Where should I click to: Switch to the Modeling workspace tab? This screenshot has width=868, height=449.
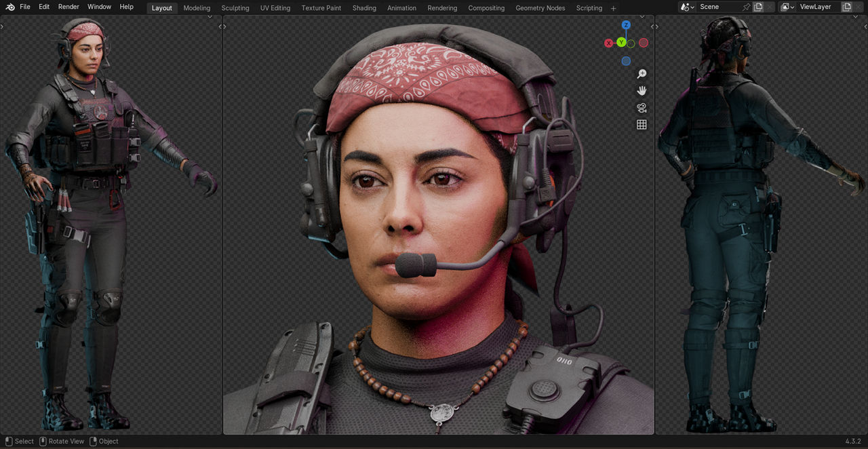pyautogui.click(x=197, y=8)
